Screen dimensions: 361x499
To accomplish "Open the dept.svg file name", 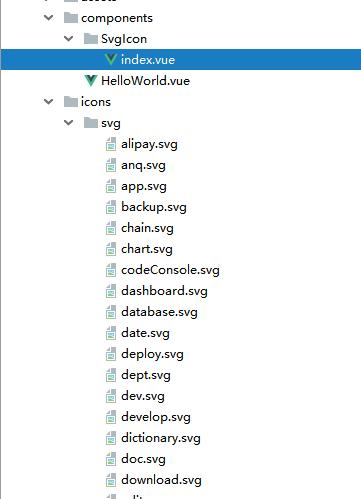I will tap(146, 375).
